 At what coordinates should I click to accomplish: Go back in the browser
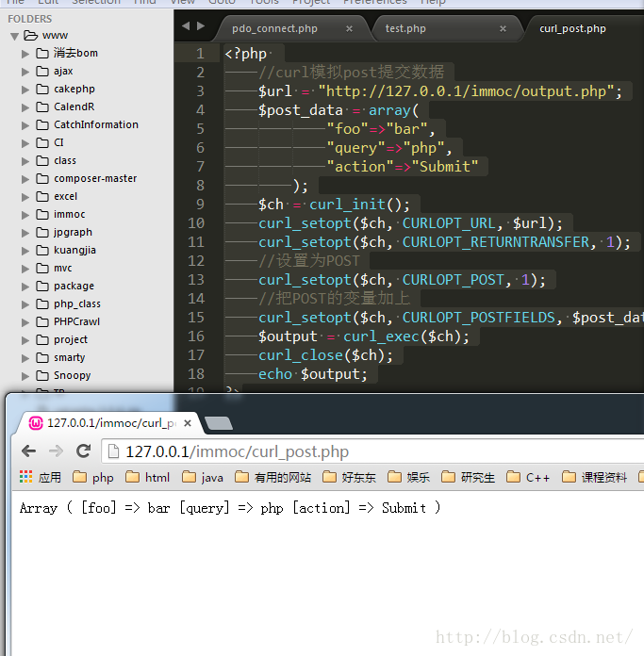pos(29,451)
